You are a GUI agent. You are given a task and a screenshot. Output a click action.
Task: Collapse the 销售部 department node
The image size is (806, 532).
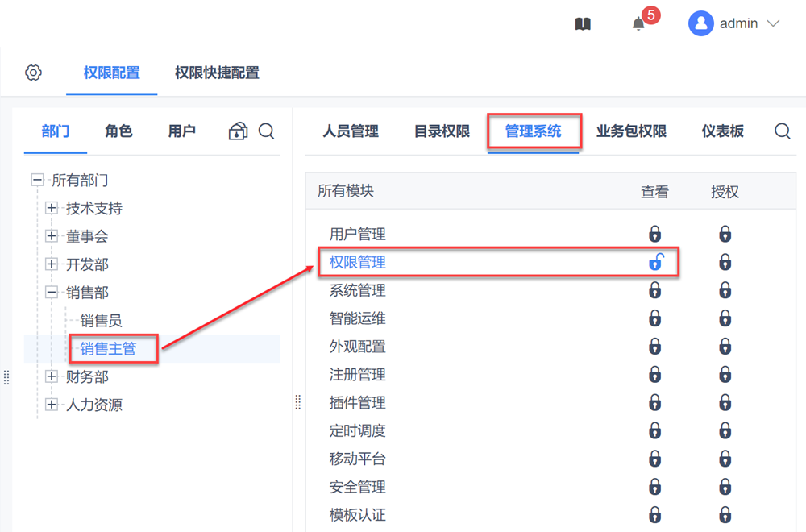52,293
